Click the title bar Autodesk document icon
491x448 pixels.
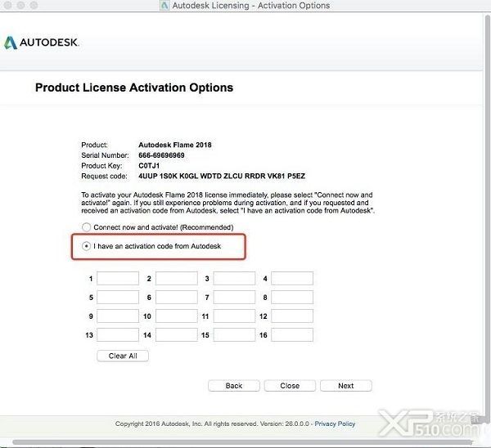(164, 6)
